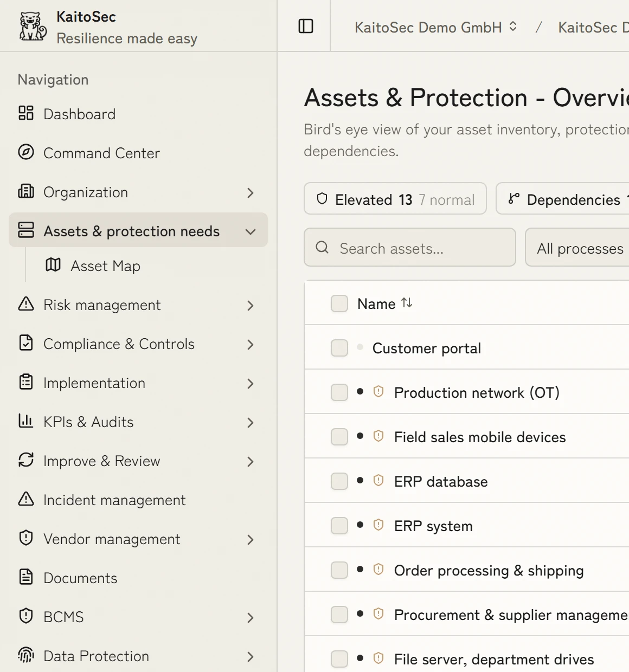Image resolution: width=629 pixels, height=672 pixels.
Task: Click the Documents file icon
Action: click(26, 577)
